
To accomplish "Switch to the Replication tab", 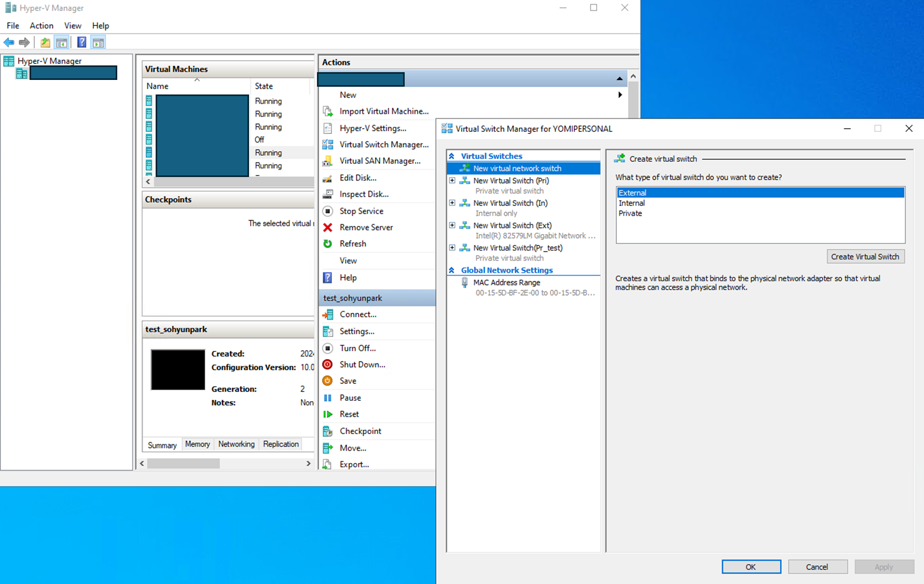I will tap(281, 444).
